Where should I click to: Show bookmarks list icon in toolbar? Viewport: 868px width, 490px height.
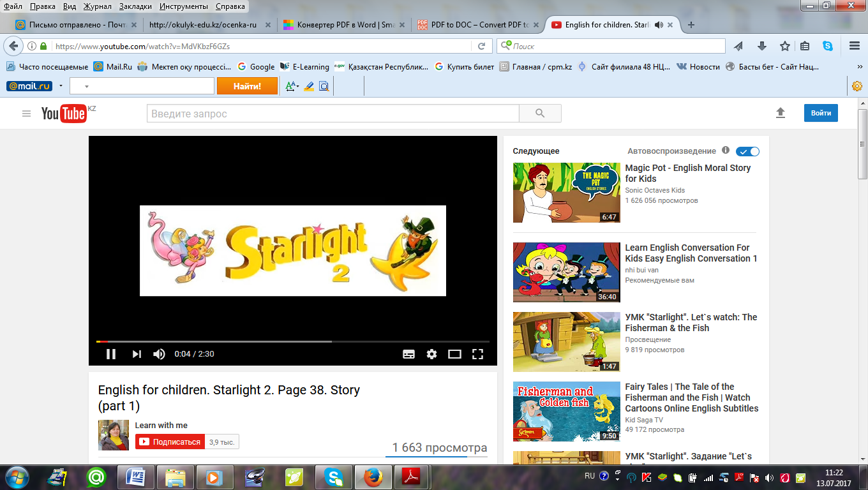point(805,46)
